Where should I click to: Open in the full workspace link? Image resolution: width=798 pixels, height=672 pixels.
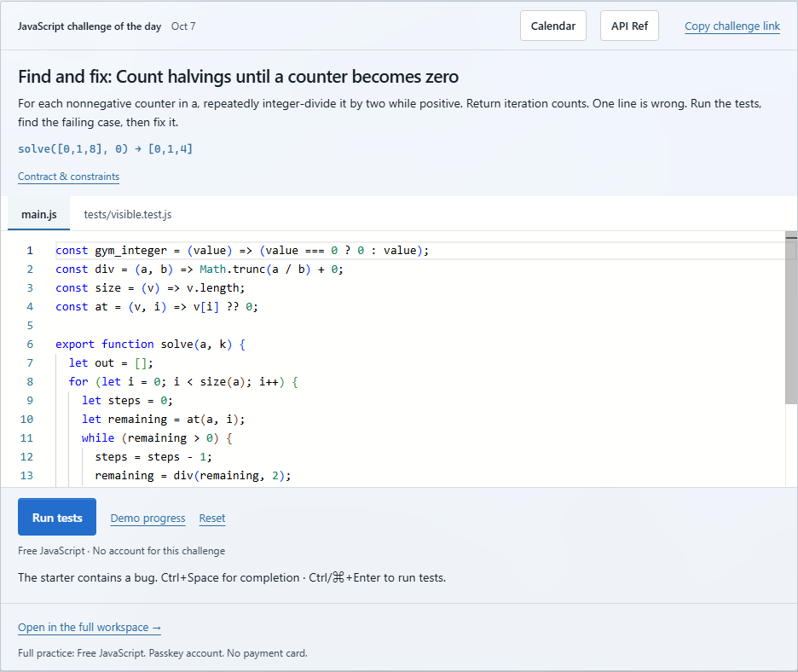(x=90, y=627)
